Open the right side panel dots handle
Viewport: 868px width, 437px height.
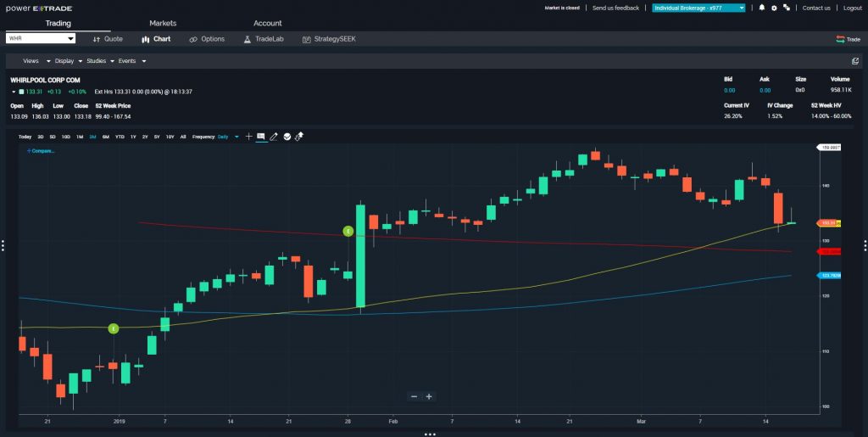pyautogui.click(x=865, y=245)
